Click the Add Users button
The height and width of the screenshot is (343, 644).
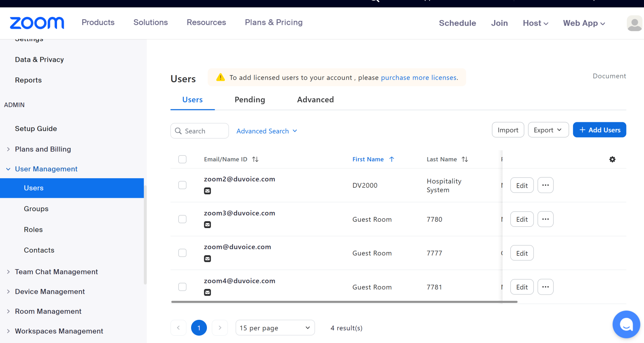[x=599, y=130]
